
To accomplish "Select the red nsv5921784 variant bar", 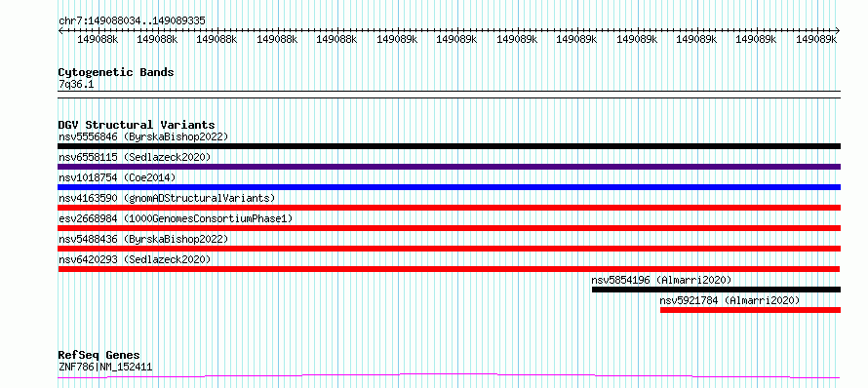I will click(x=750, y=310).
